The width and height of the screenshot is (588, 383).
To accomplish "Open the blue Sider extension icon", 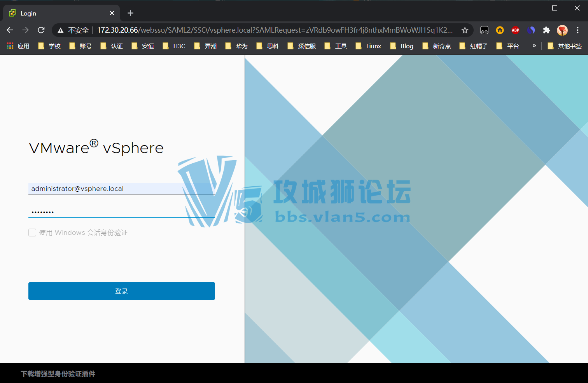I will [531, 30].
